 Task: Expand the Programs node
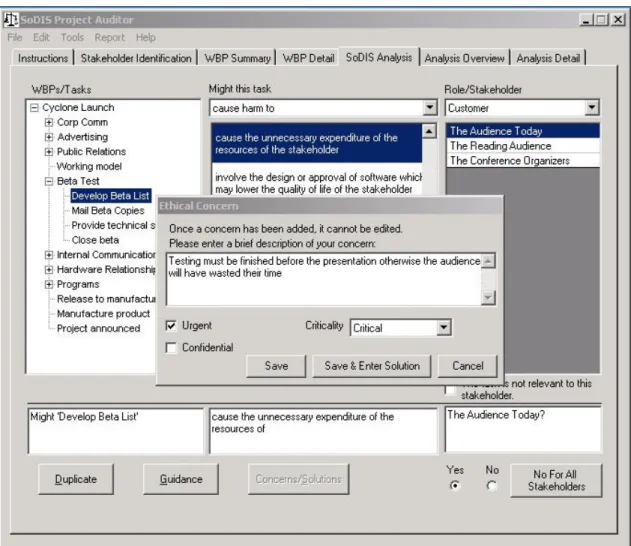click(x=49, y=284)
